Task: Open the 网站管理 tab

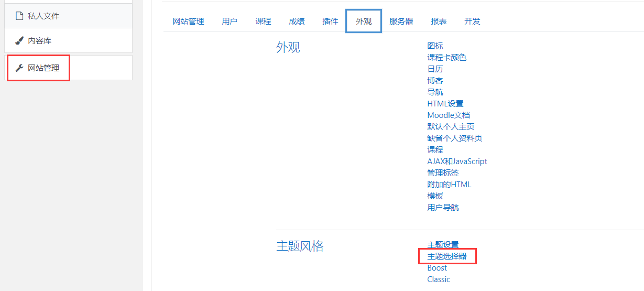Action: (188, 21)
